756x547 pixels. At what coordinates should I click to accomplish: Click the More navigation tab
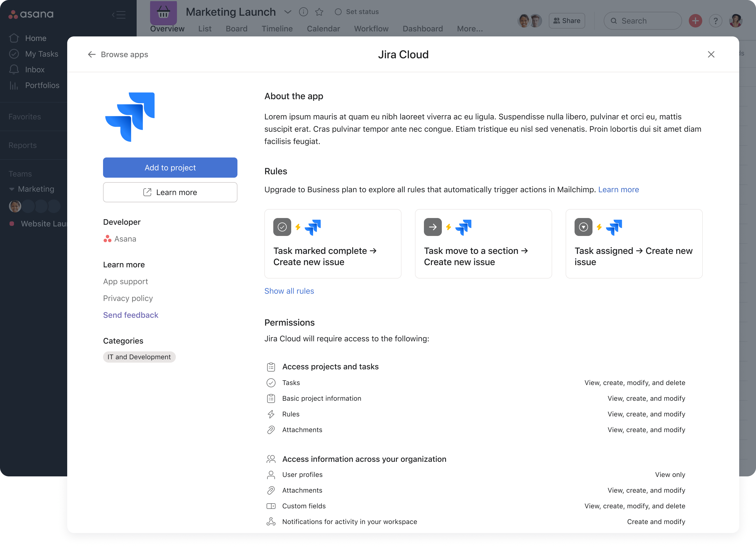pos(470,28)
